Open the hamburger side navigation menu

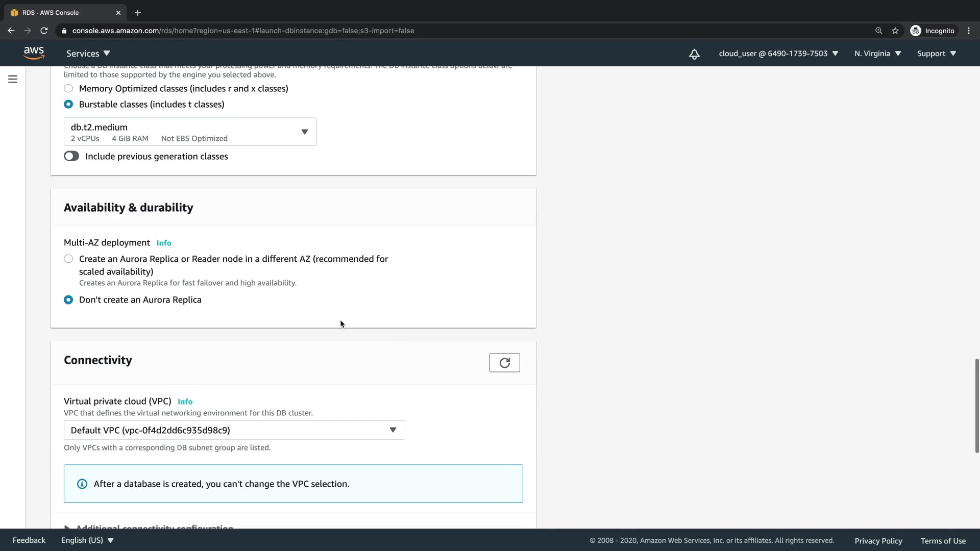tap(13, 79)
